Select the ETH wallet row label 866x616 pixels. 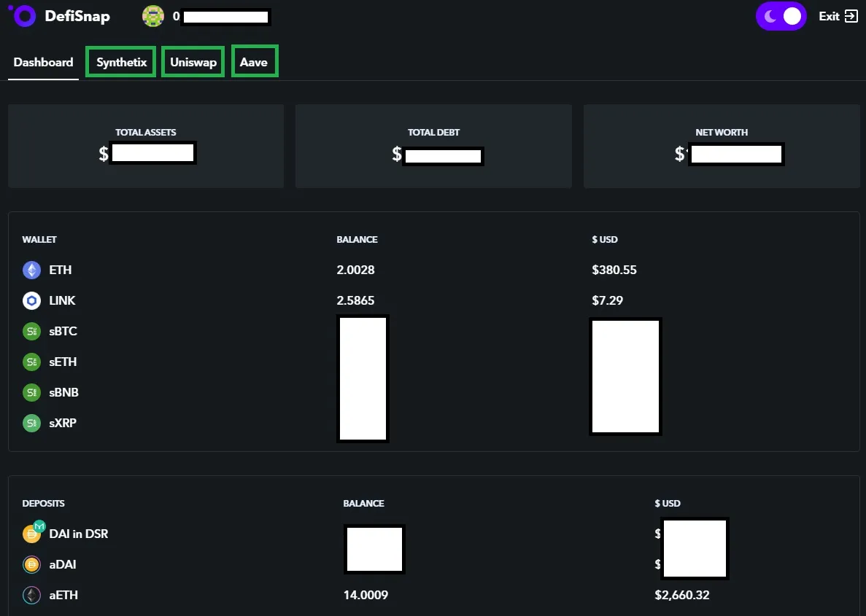click(x=61, y=270)
